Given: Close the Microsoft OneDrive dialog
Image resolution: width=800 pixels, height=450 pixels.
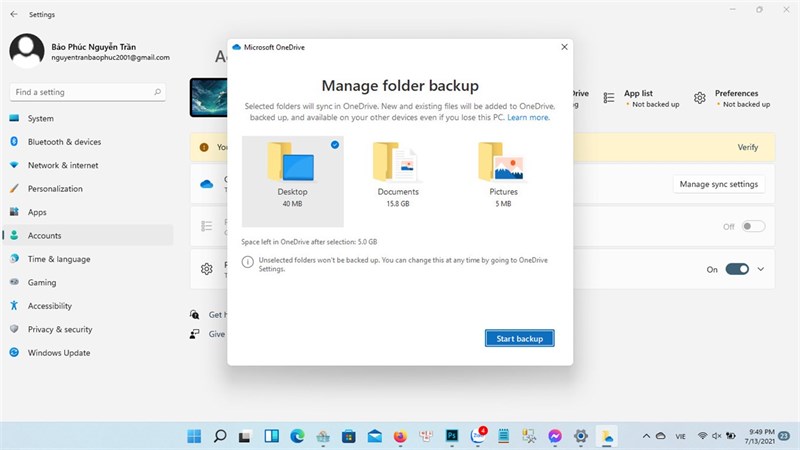Looking at the screenshot, I should (x=564, y=47).
